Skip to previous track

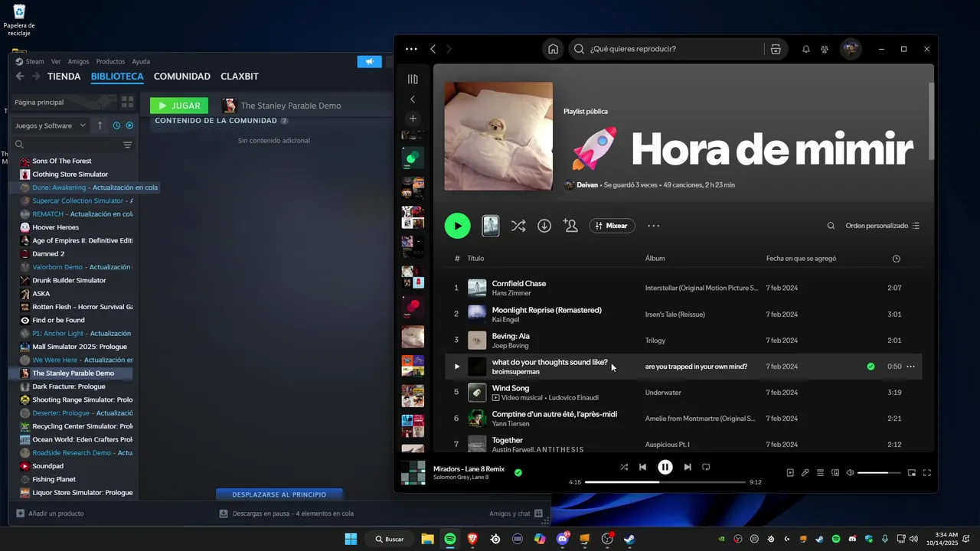tap(643, 467)
